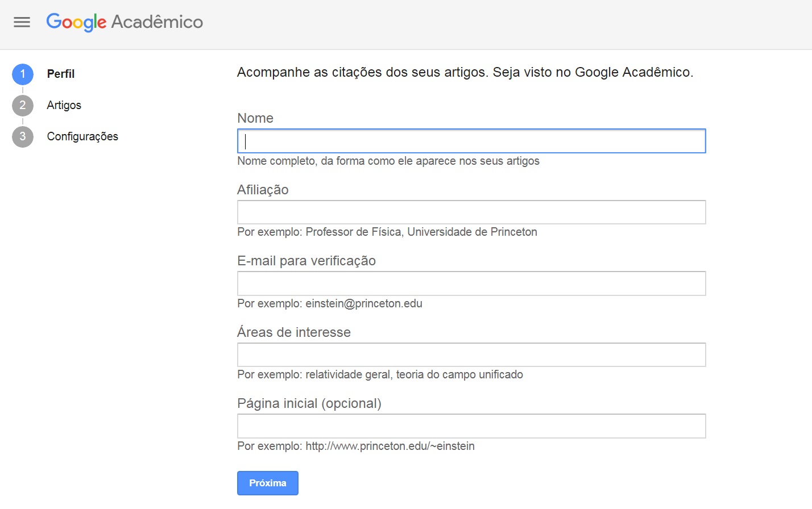This screenshot has height=509, width=812.
Task: Select step 3 circle for Configurações
Action: pyautogui.click(x=23, y=137)
